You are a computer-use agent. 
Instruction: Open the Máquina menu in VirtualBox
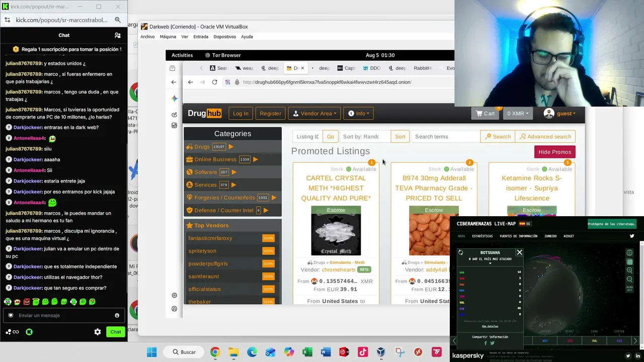[x=168, y=37]
